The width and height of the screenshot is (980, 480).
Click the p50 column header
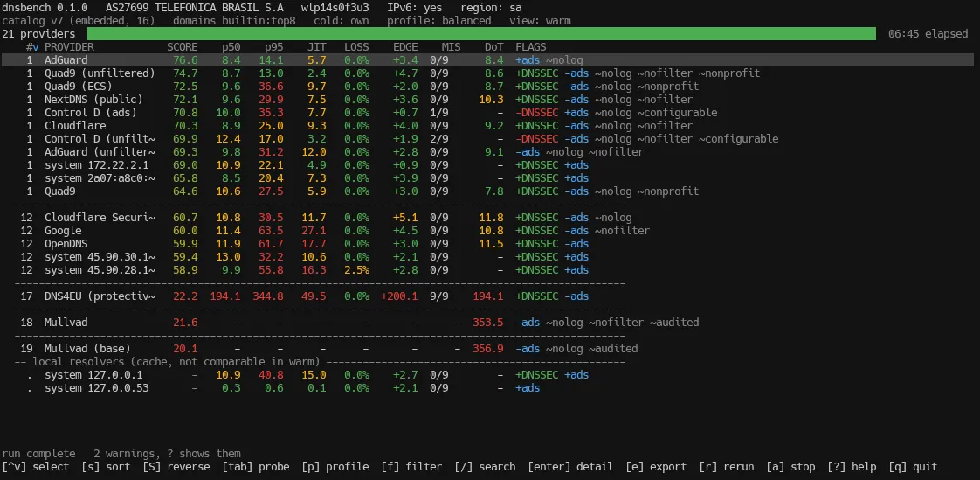coord(231,47)
